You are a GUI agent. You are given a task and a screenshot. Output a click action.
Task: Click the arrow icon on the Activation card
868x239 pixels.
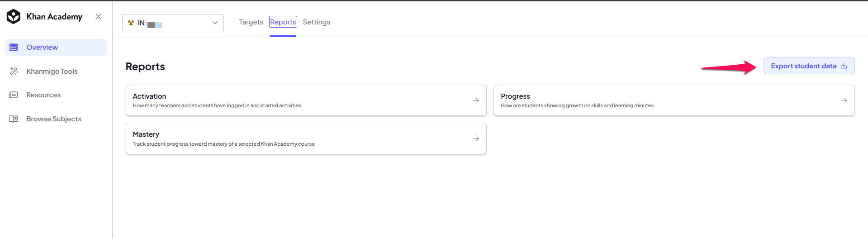click(476, 100)
